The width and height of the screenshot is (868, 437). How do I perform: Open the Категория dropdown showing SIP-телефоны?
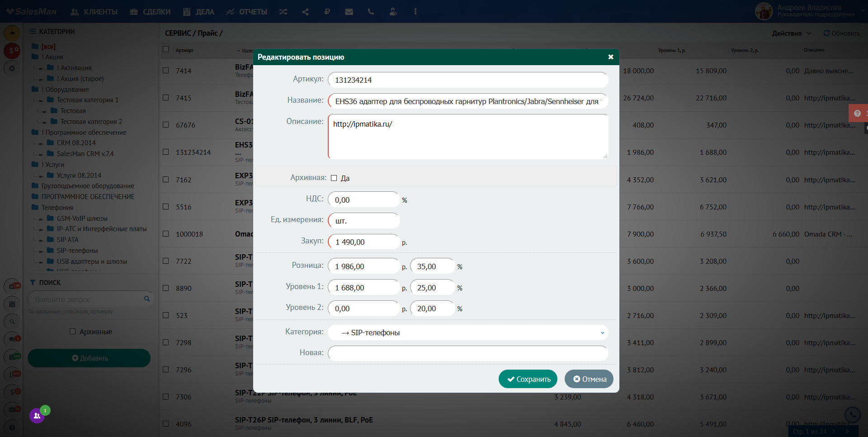click(468, 332)
